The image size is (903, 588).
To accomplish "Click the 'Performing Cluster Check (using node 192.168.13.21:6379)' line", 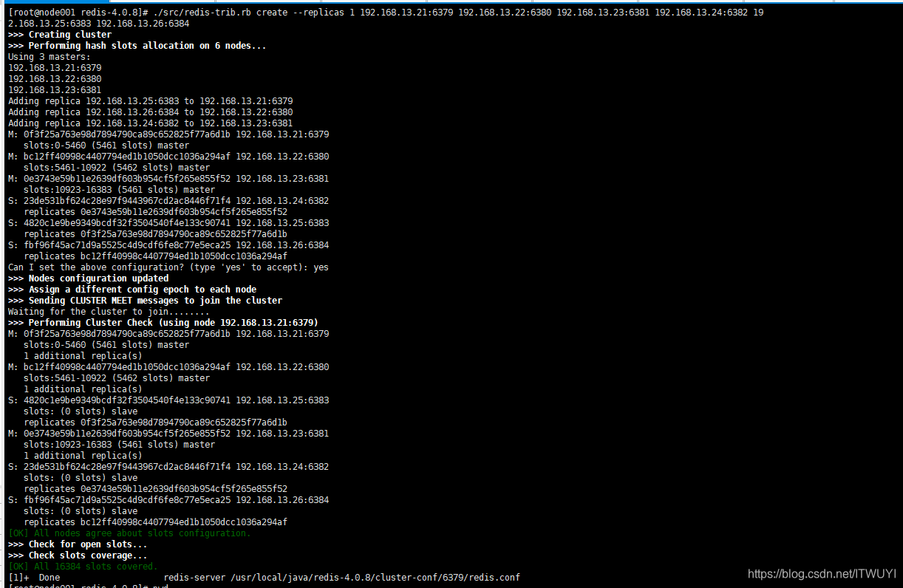I will (163, 323).
